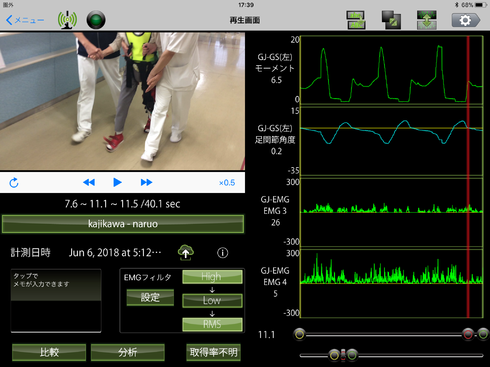Screen dimensions: 490x367
Task: Open EMG filter 設定 button
Action: 150,297
